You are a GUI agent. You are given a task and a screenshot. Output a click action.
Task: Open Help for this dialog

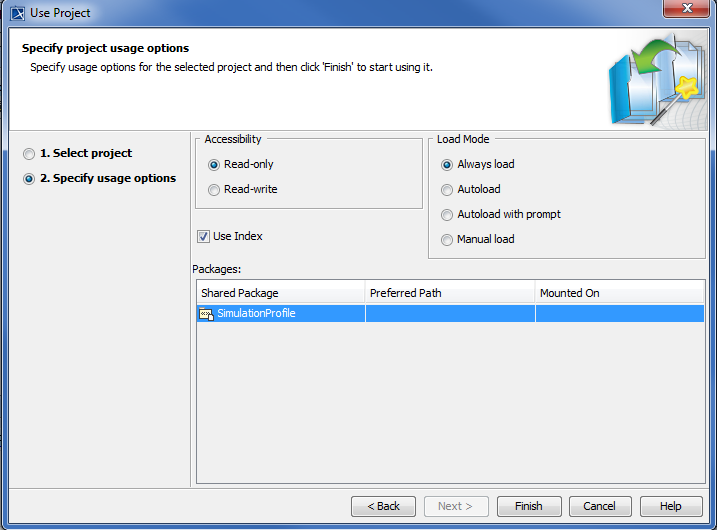[671, 506]
